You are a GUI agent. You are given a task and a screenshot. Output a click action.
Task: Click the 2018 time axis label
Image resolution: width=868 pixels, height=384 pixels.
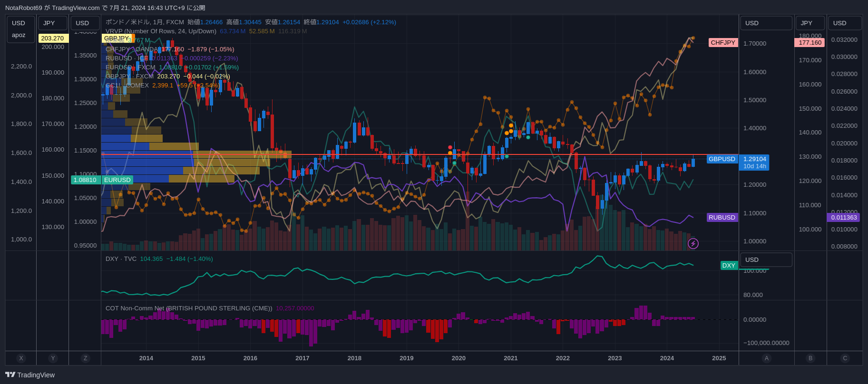354,358
